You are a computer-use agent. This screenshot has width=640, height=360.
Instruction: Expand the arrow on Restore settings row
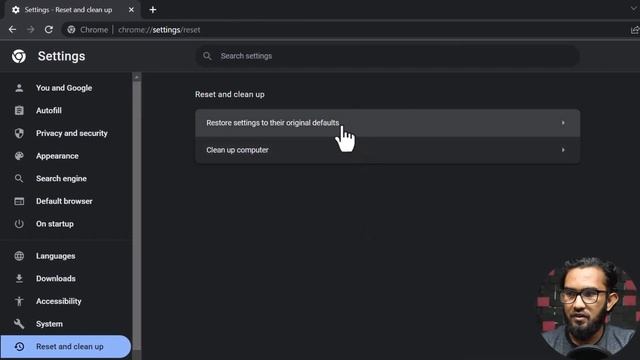tap(563, 123)
